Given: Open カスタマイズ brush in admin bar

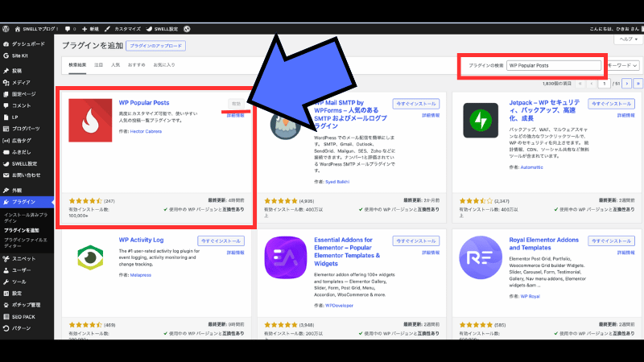Looking at the screenshot, I should point(122,29).
